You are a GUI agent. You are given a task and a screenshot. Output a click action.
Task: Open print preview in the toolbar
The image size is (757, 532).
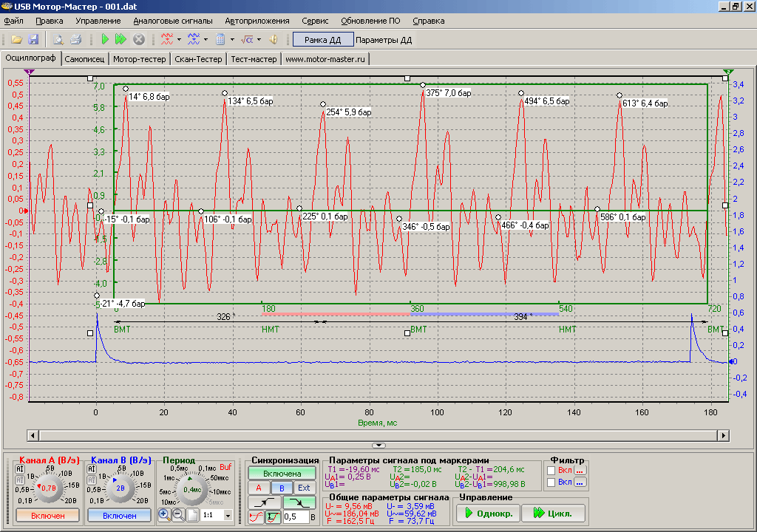coord(58,40)
